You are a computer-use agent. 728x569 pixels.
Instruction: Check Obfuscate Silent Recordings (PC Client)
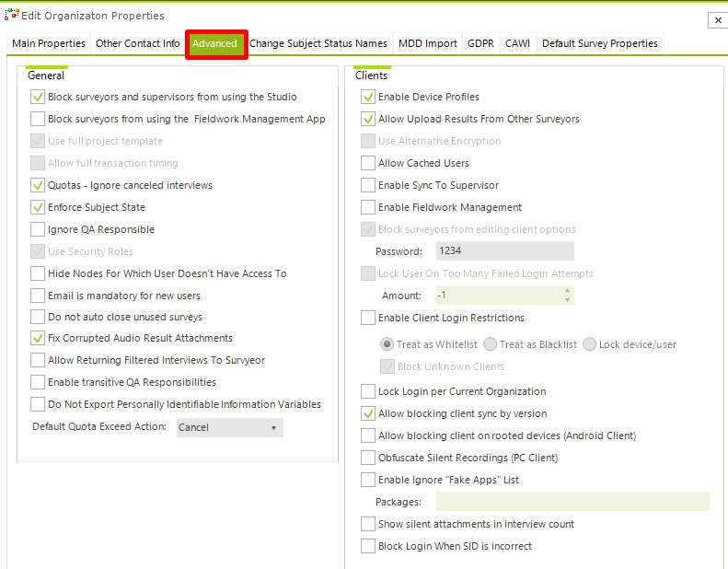pyautogui.click(x=368, y=458)
